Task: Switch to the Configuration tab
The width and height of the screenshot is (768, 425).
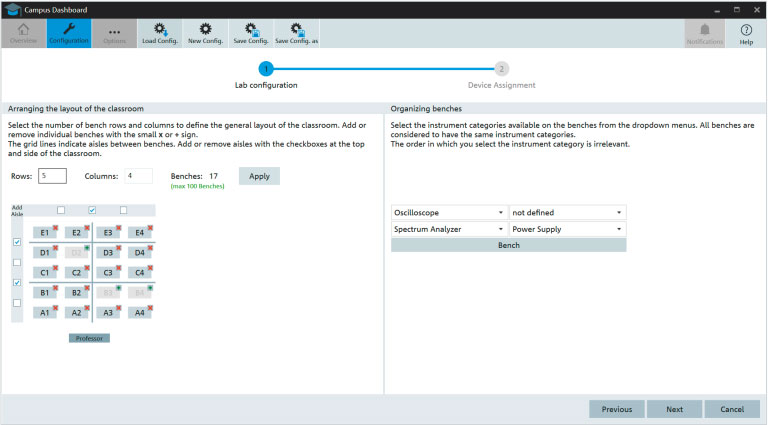Action: (x=69, y=33)
